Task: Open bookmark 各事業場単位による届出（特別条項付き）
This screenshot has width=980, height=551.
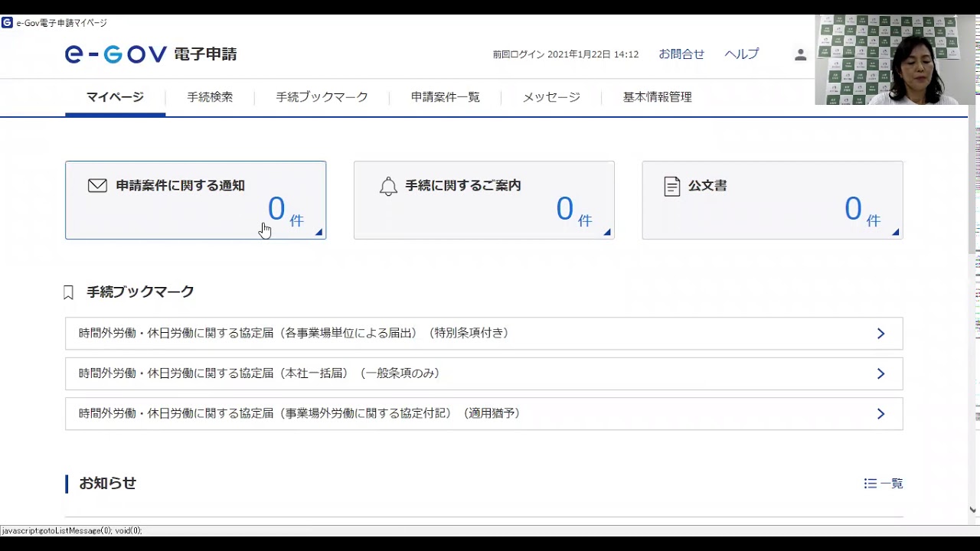Action: (x=484, y=334)
